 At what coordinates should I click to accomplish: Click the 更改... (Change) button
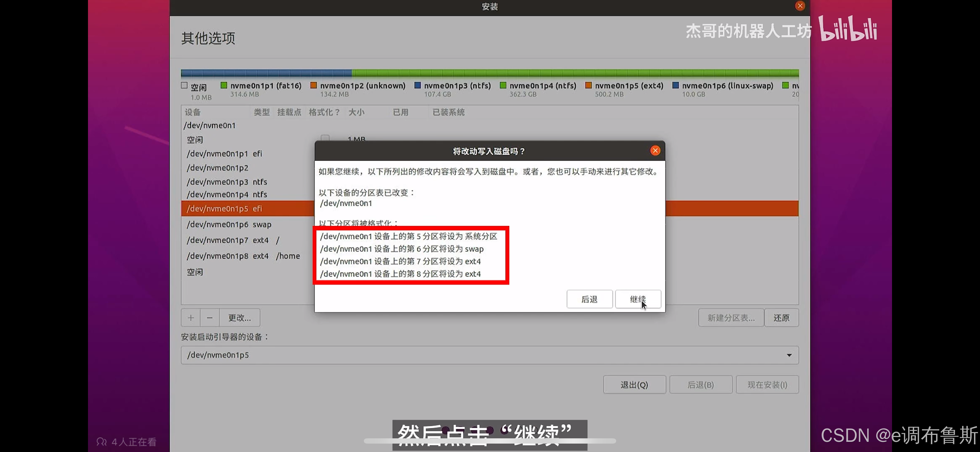[239, 317]
